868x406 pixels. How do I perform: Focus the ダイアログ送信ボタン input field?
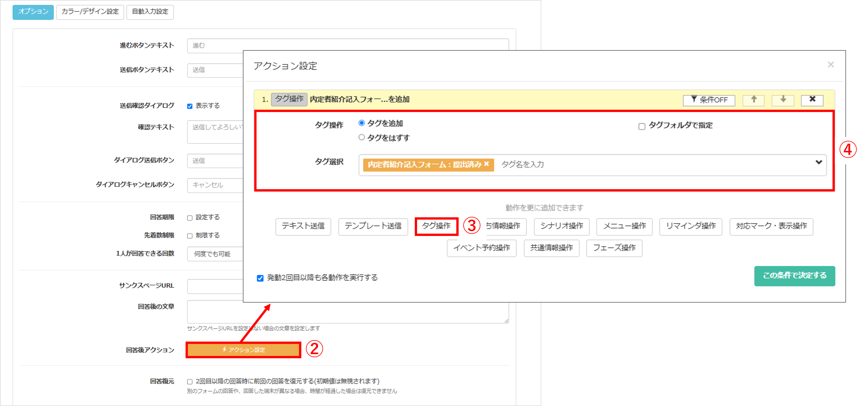215,161
